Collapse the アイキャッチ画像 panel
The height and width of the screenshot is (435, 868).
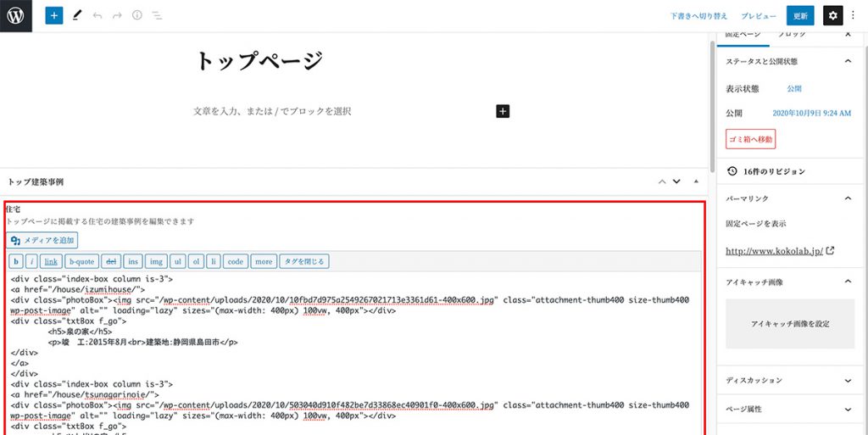[849, 282]
